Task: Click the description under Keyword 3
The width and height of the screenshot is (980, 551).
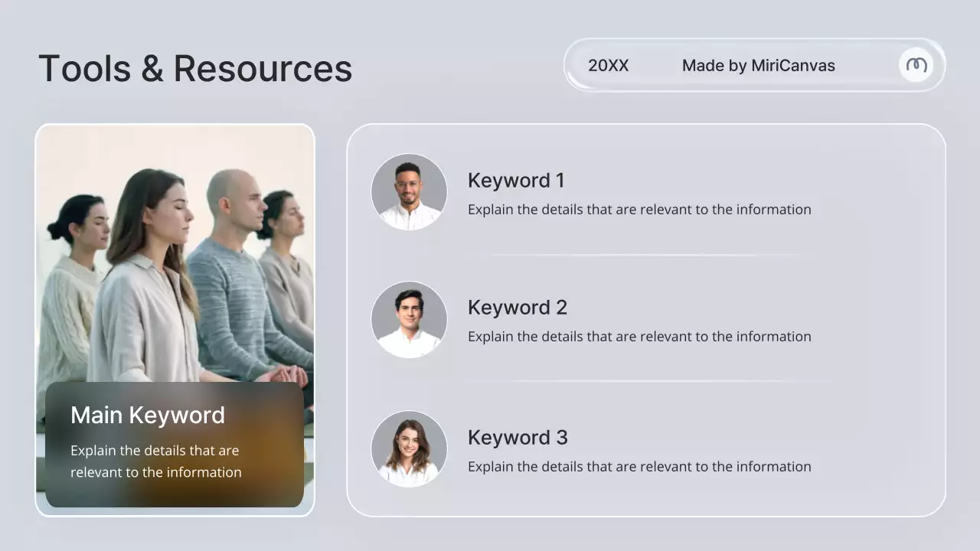Action: point(639,466)
